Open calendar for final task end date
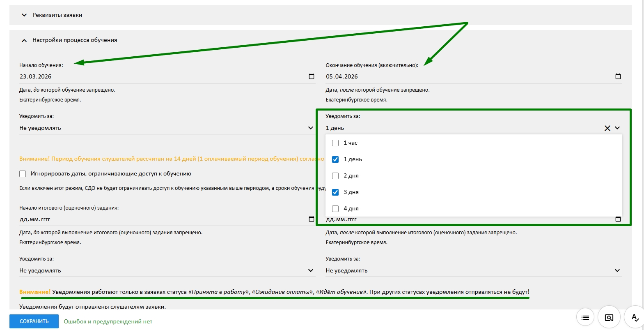 click(x=618, y=219)
